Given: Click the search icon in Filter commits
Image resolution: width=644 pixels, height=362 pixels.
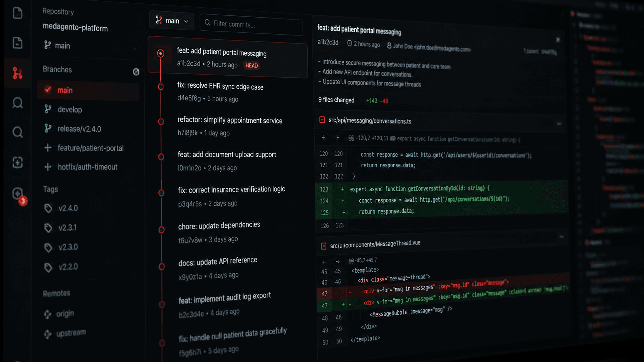Looking at the screenshot, I should click(208, 23).
